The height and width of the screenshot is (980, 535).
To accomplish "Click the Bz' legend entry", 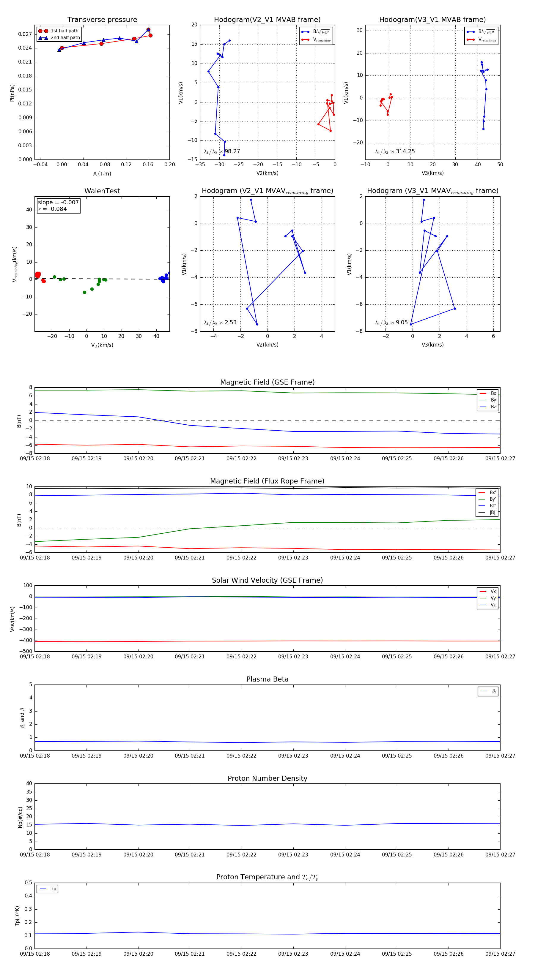I will point(487,506).
